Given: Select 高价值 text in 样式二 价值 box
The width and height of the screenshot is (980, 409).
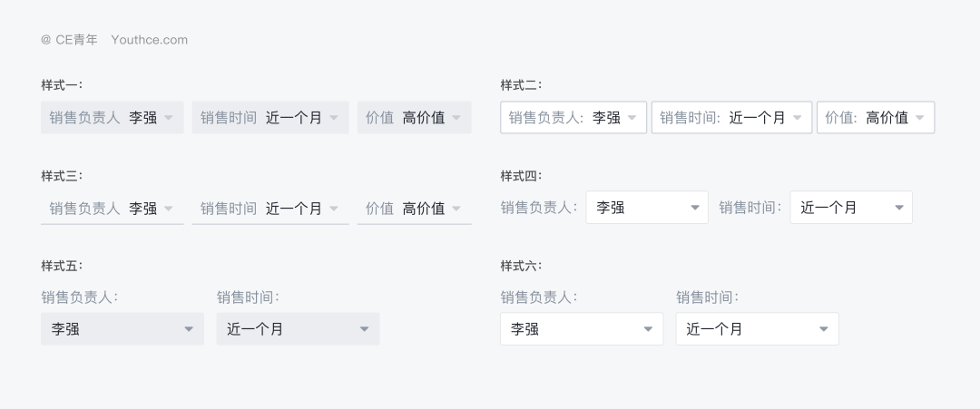Looking at the screenshot, I should (887, 118).
